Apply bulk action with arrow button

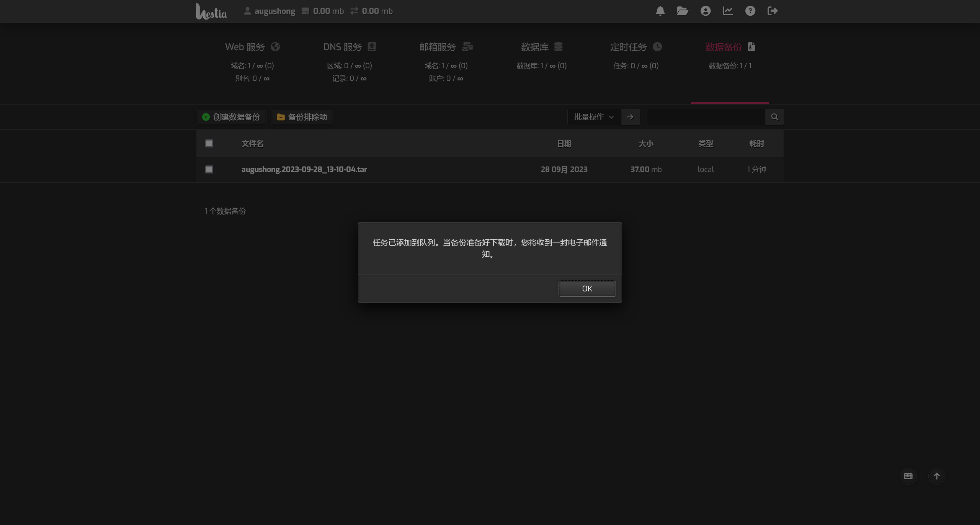click(630, 117)
